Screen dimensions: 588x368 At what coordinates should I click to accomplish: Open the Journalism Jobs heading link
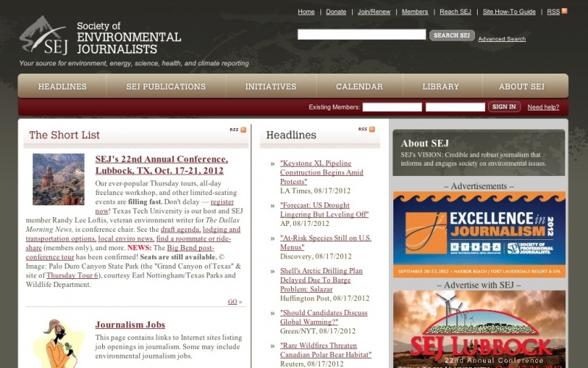tap(130, 325)
